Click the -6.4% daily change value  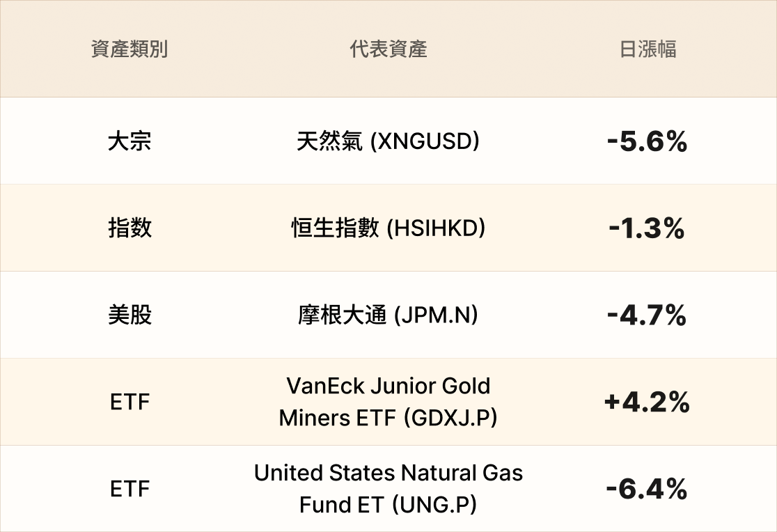pyautogui.click(x=647, y=490)
